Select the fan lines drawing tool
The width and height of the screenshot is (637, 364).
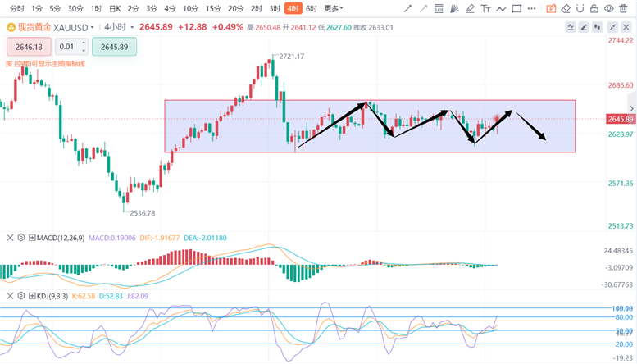point(455,8)
